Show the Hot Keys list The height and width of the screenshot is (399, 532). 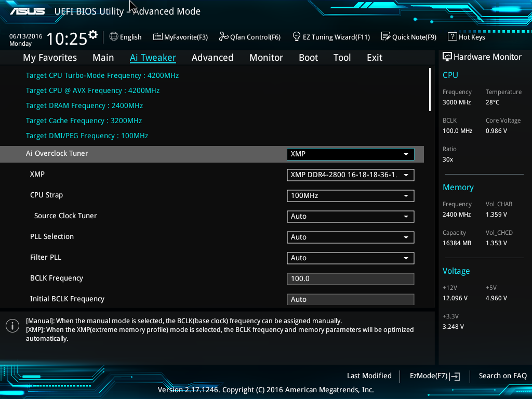click(467, 37)
